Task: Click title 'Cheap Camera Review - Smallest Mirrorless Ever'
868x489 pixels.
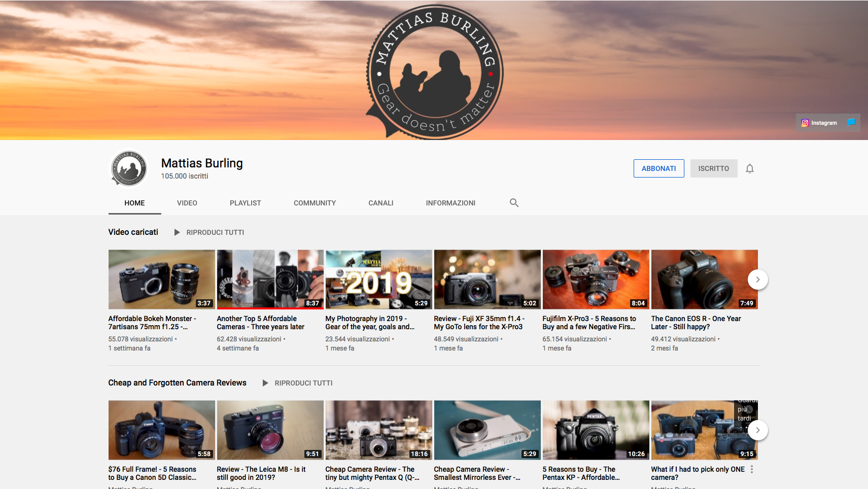Action: click(x=477, y=473)
